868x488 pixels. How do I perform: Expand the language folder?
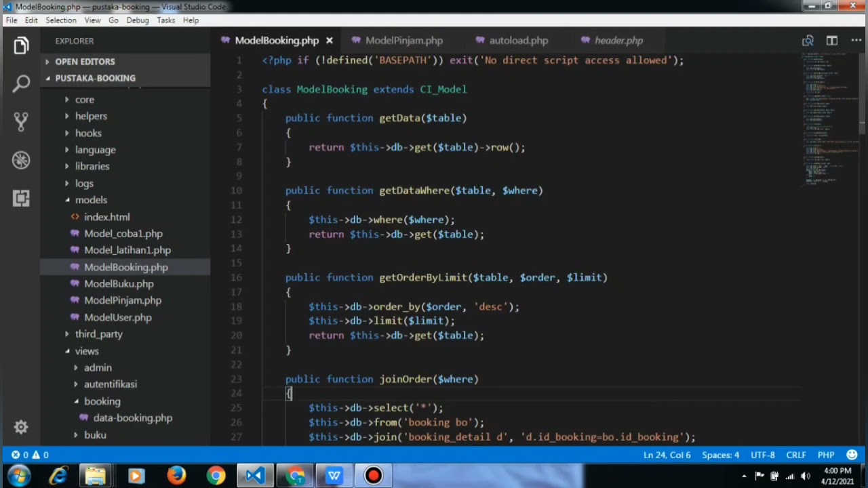point(95,150)
